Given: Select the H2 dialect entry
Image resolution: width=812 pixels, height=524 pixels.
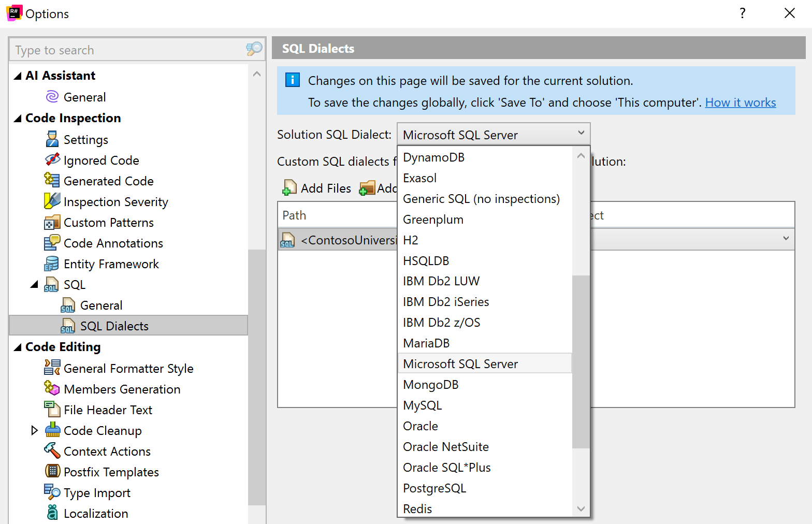Looking at the screenshot, I should (485, 240).
